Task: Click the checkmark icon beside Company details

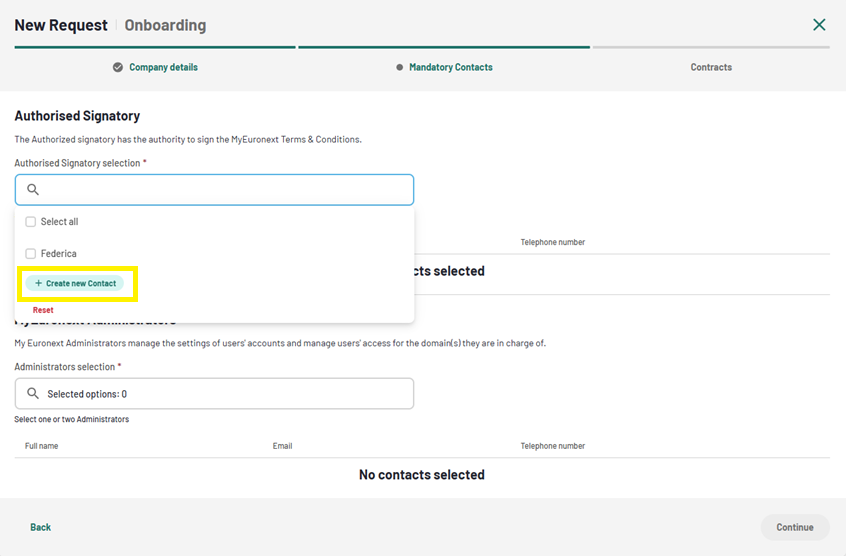Action: tap(118, 67)
